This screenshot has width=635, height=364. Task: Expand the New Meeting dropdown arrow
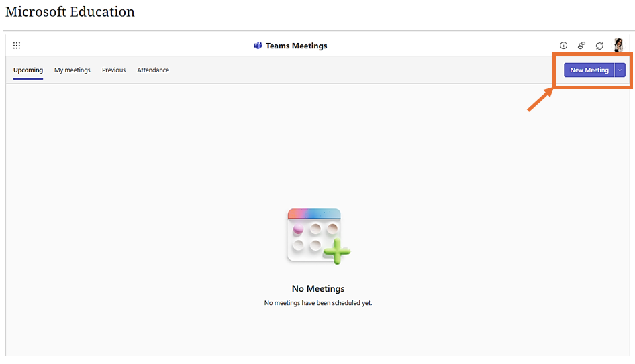(620, 70)
